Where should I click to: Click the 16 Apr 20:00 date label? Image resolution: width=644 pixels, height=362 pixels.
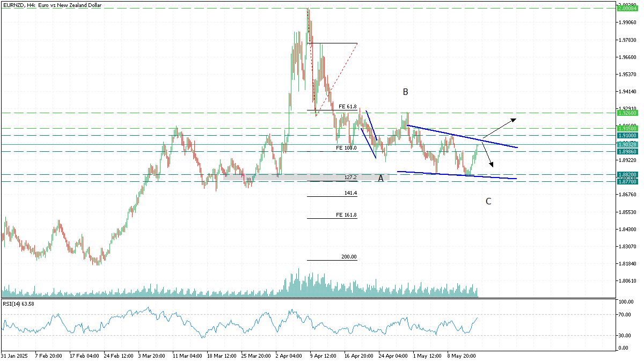tap(359, 356)
